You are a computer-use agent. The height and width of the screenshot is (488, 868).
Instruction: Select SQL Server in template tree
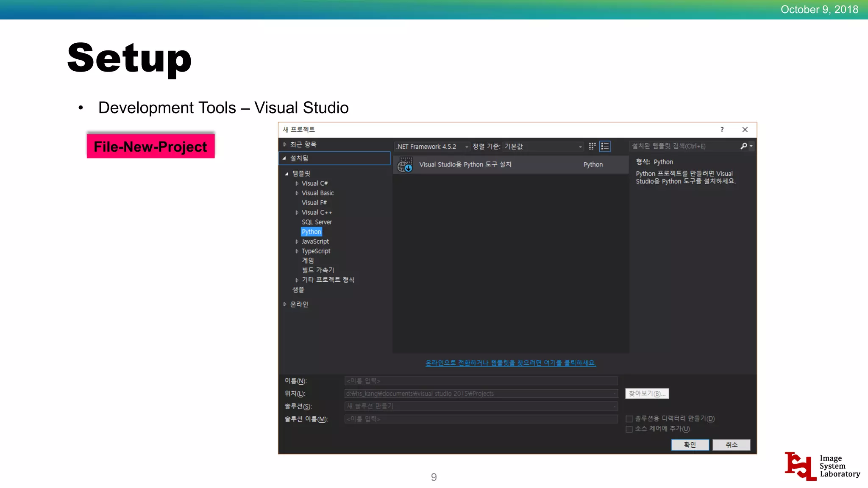[x=317, y=222]
